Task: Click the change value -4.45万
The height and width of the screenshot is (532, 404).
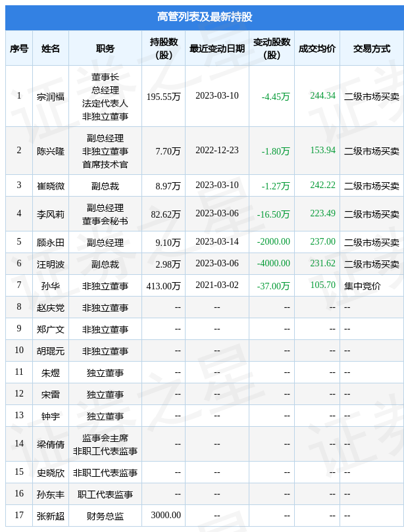Action: pyautogui.click(x=276, y=97)
